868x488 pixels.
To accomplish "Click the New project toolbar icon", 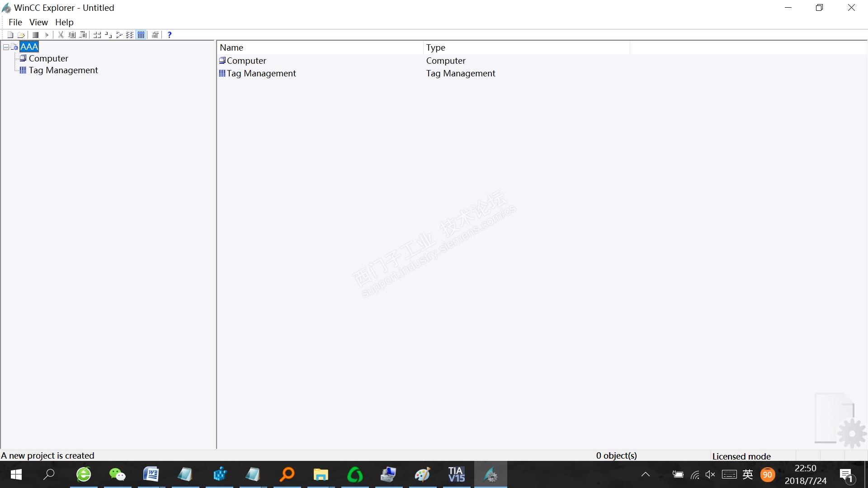I will 10,35.
